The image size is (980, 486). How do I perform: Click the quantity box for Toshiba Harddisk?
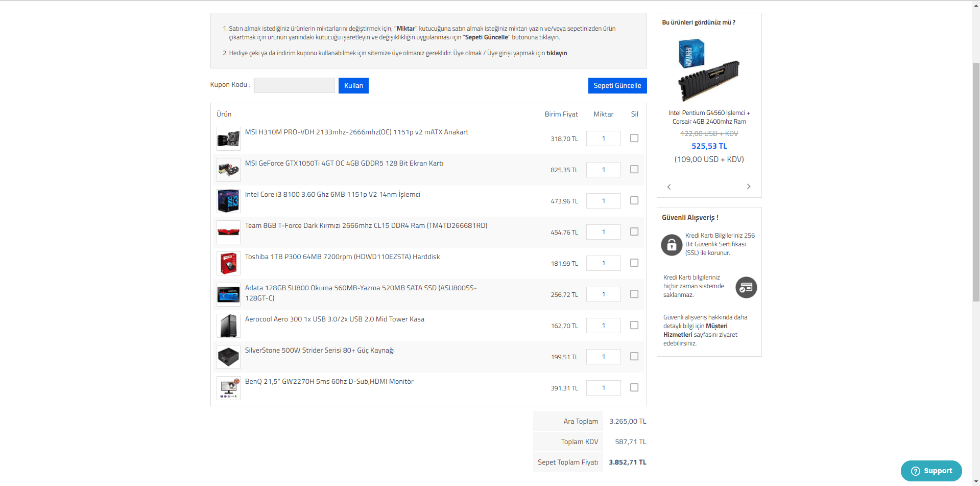604,263
